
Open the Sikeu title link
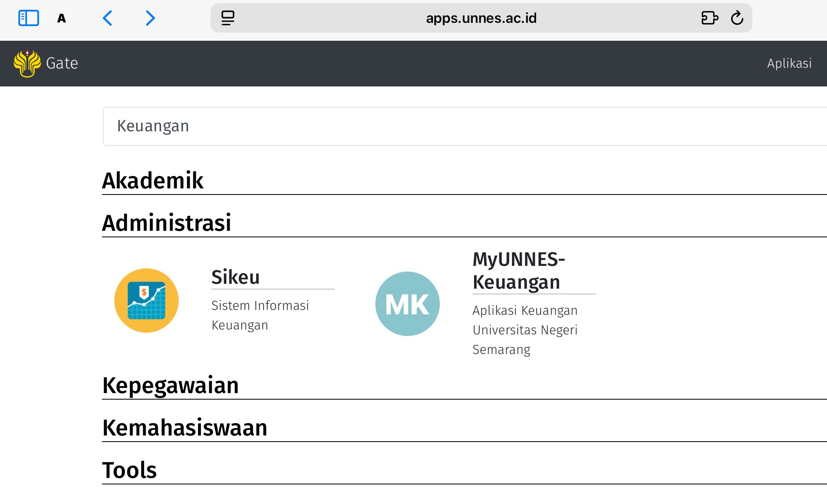[x=235, y=277]
